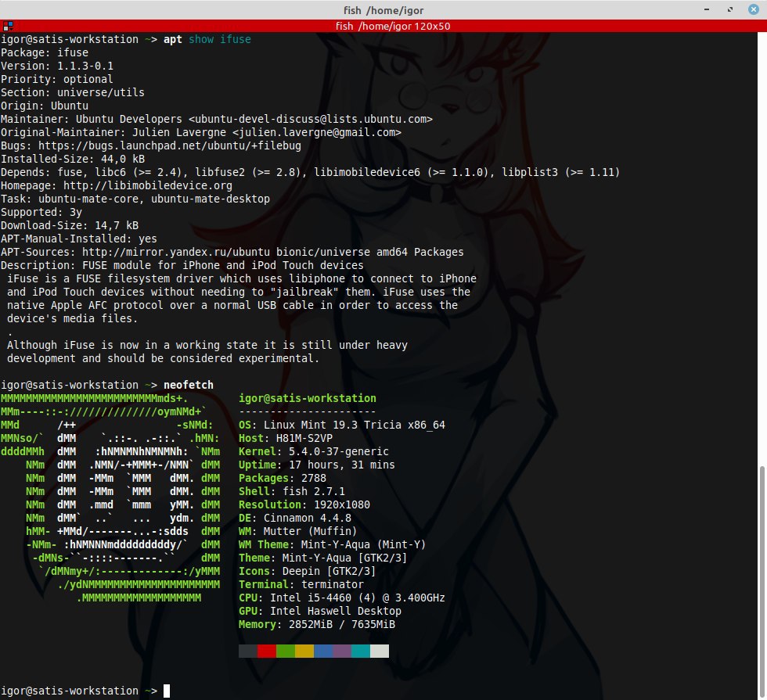This screenshot has width=767, height=700.
Task: Click the julien.lavergne@gmail.com address
Action: point(317,132)
